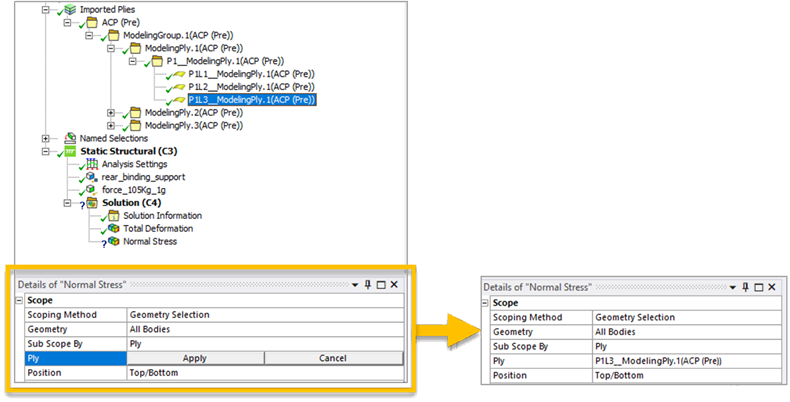Click P1L3__ModelingPly.1 value in right panel

[x=659, y=361]
